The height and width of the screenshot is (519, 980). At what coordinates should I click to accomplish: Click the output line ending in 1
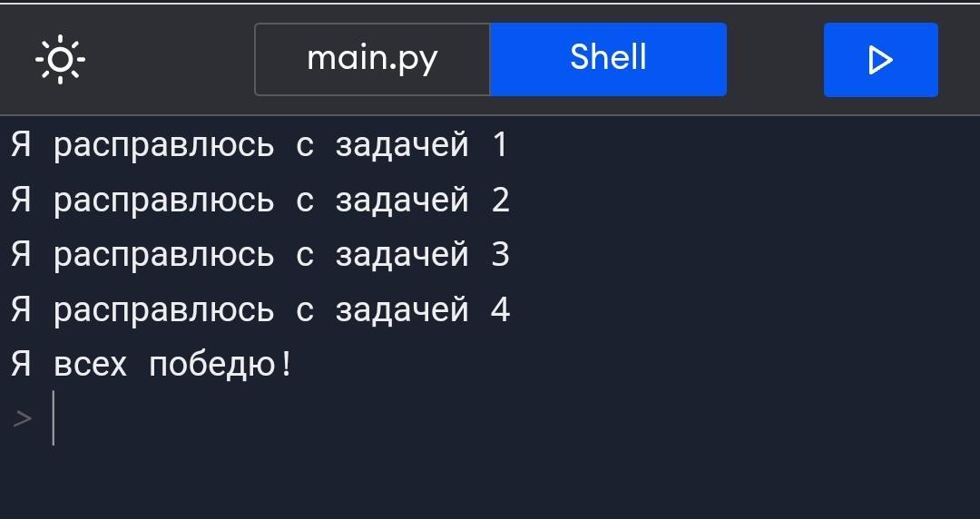click(259, 145)
